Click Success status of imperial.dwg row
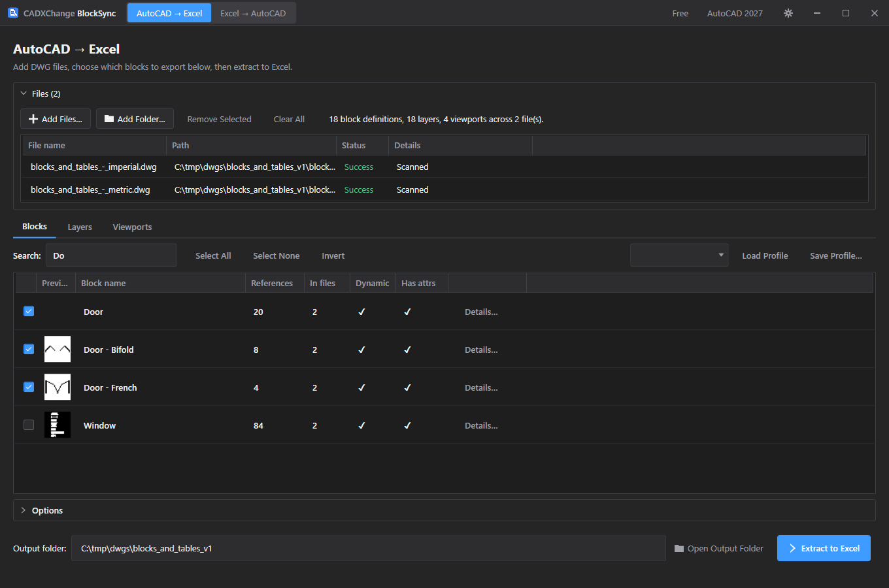The image size is (889, 588). click(359, 167)
